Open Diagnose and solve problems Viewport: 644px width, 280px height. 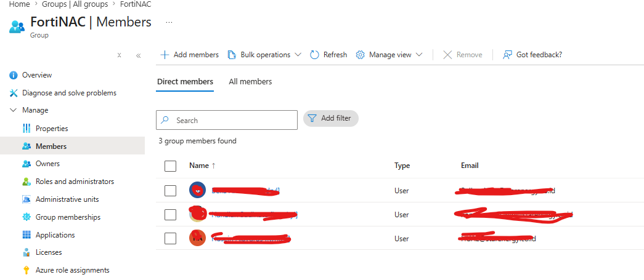69,93
